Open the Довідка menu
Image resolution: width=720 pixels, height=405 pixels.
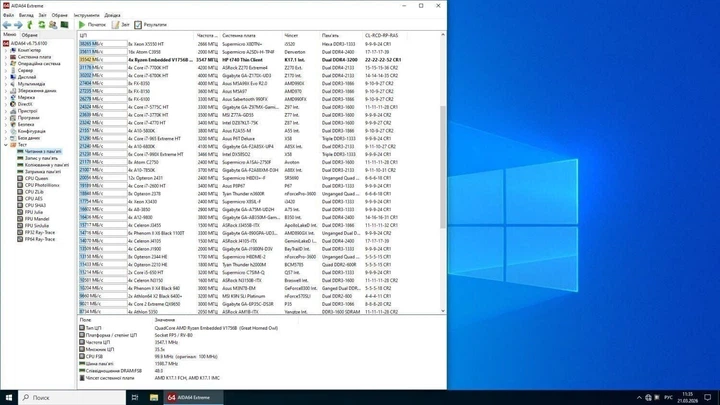112,15
